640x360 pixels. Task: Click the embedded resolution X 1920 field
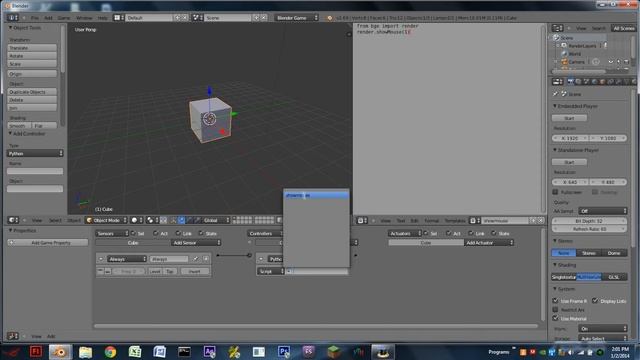[x=570, y=138]
